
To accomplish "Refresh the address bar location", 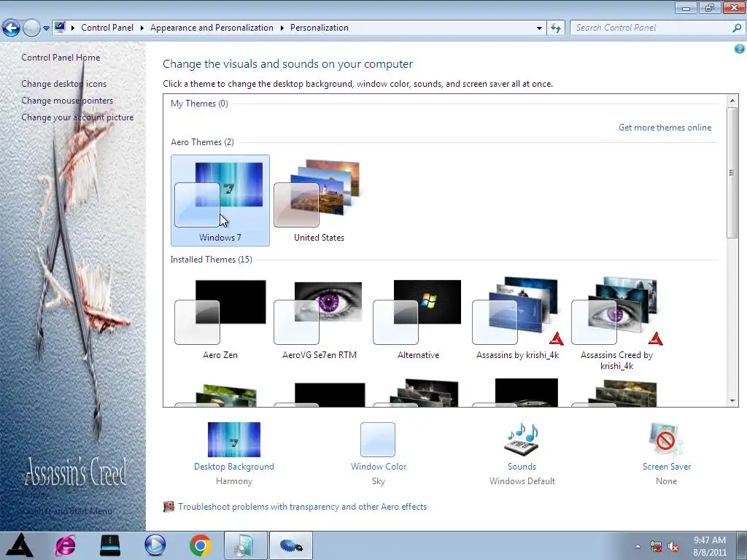I will pos(555,28).
